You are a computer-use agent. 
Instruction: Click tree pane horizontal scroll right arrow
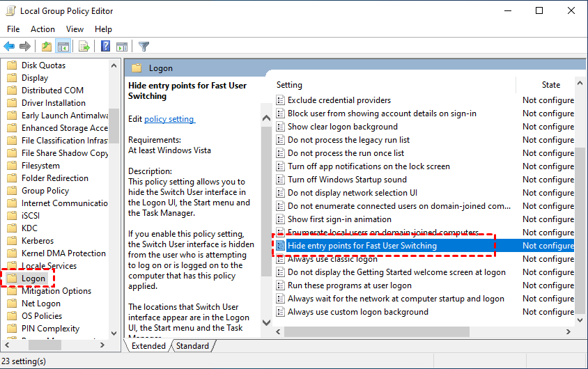[102, 345]
